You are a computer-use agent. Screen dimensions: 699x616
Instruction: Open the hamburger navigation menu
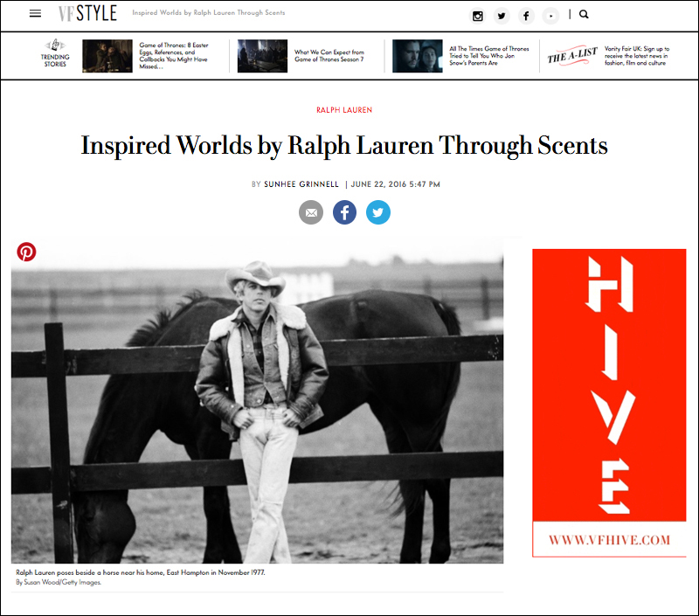coord(35,14)
